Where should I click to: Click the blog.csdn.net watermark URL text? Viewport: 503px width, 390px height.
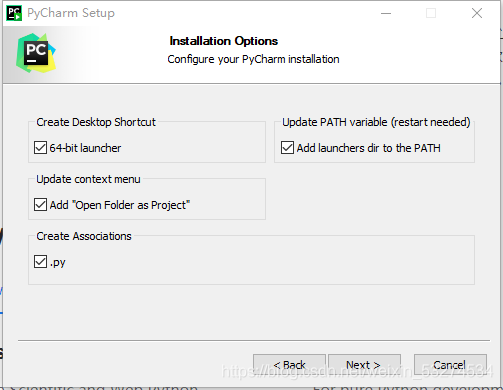357,371
